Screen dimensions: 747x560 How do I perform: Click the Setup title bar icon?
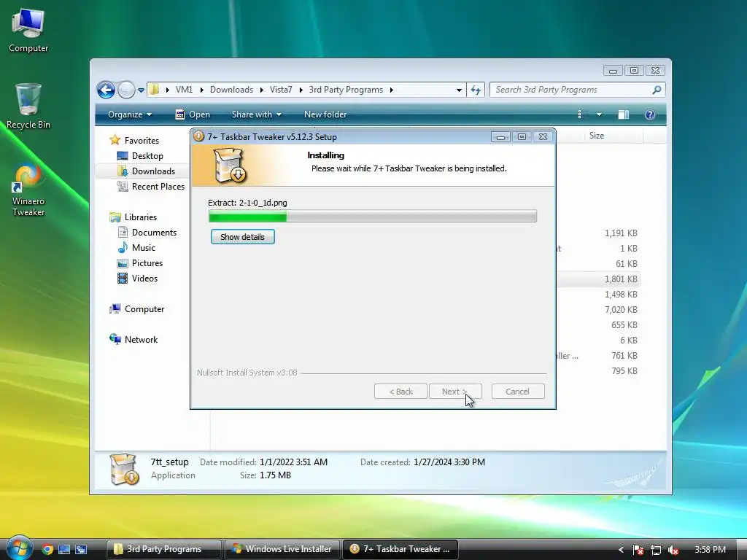[x=198, y=136]
